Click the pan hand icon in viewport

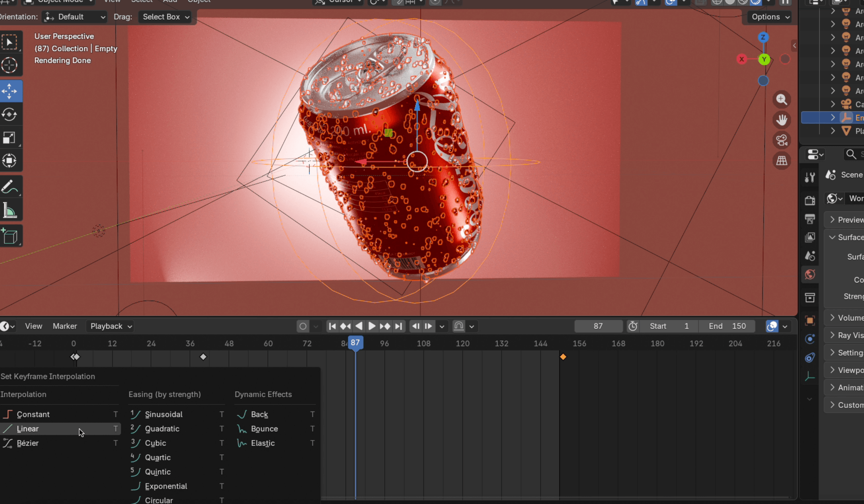[782, 120]
